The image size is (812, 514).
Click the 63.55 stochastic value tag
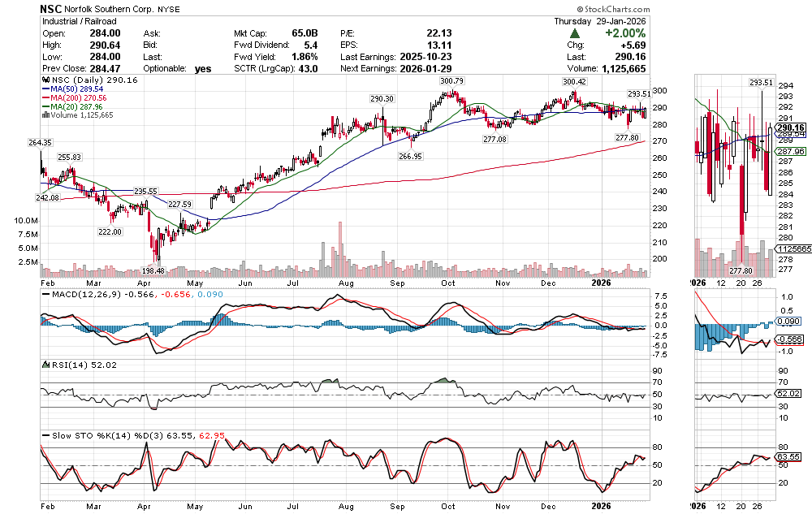[x=789, y=457]
